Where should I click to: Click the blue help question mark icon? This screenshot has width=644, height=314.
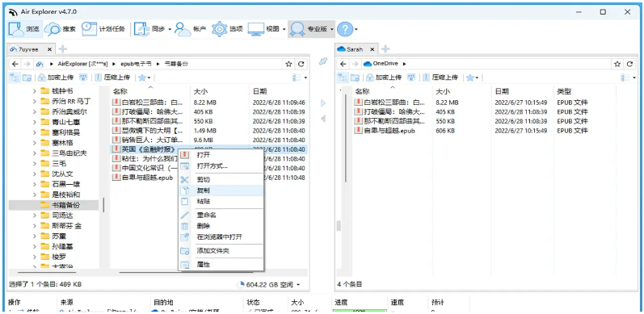[x=345, y=29]
